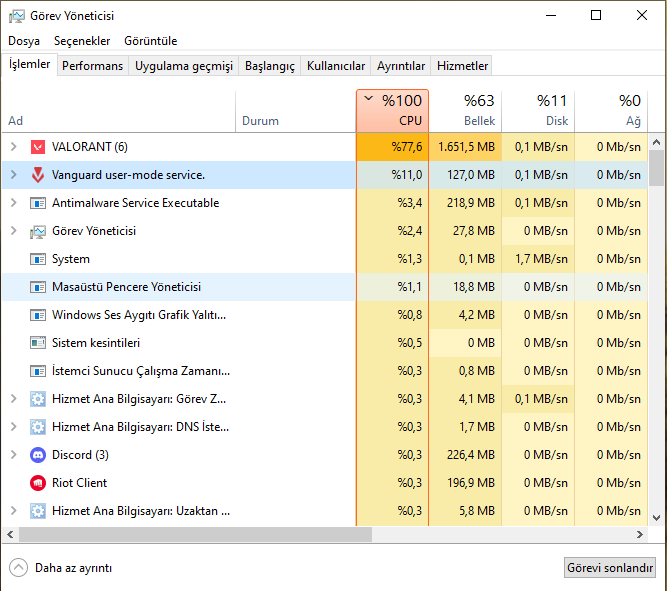Click the System process icon
The image size is (667, 591).
38,259
